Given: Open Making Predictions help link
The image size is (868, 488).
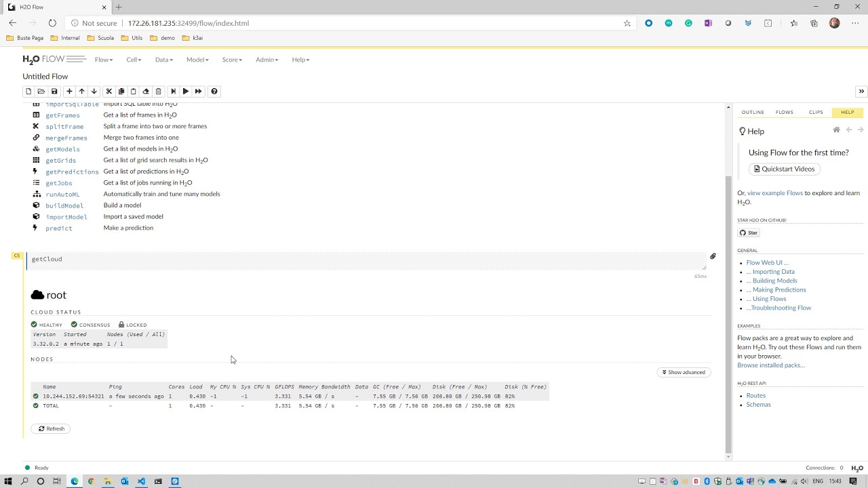Looking at the screenshot, I should point(776,289).
